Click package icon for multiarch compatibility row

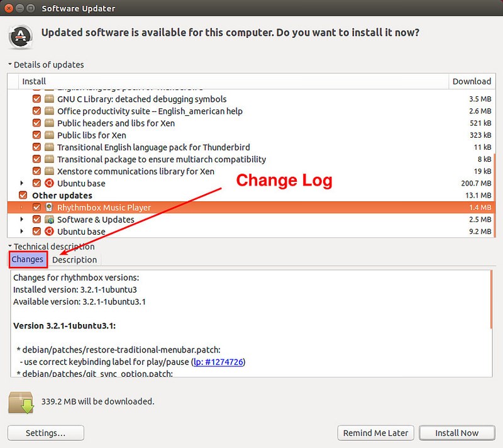(x=49, y=159)
